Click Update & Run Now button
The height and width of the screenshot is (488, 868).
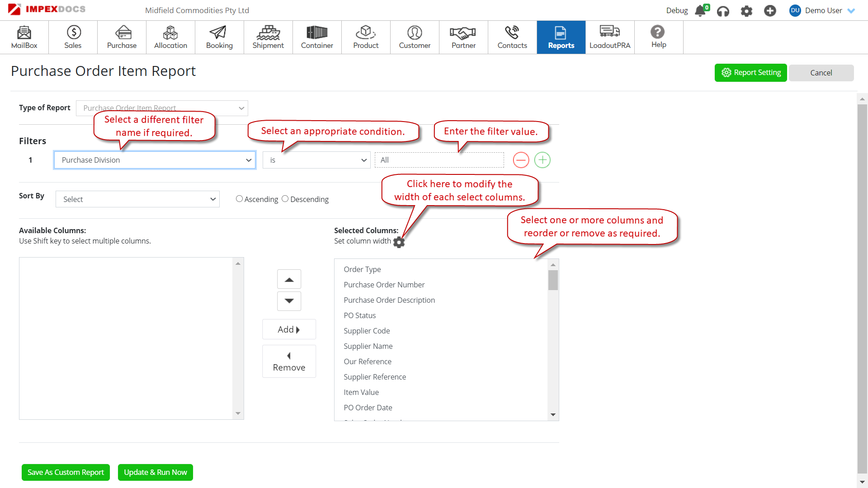pyautogui.click(x=155, y=472)
